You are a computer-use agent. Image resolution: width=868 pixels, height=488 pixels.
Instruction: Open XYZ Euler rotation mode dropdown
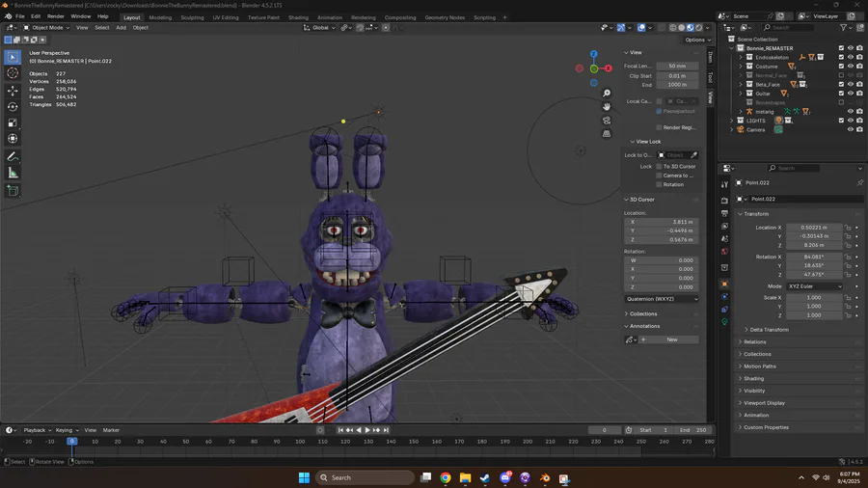tap(814, 286)
